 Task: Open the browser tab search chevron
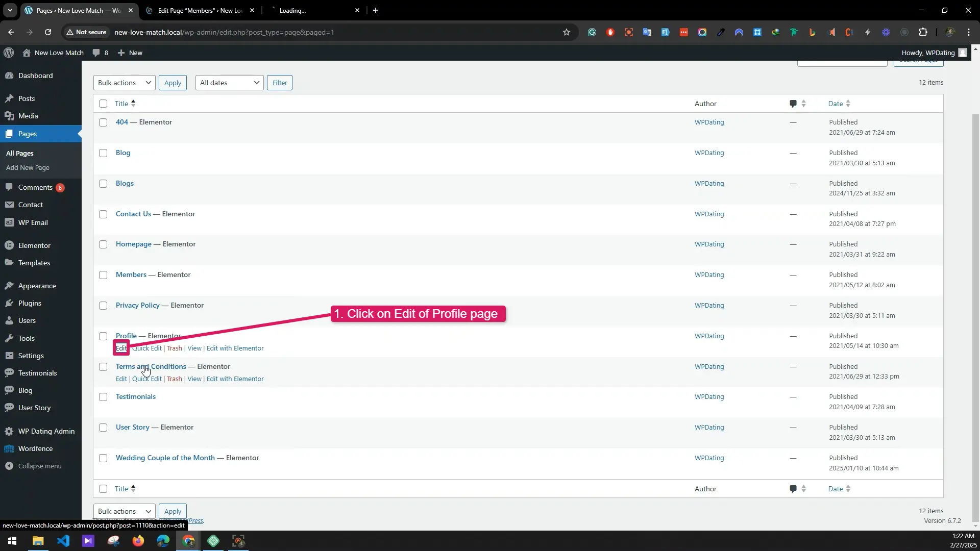click(x=10, y=10)
